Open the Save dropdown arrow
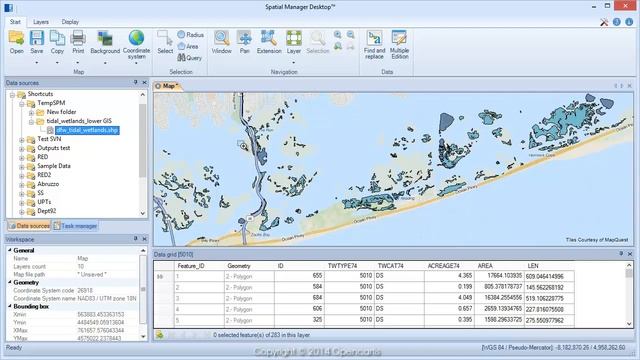The width and height of the screenshot is (640, 360). [x=37, y=63]
